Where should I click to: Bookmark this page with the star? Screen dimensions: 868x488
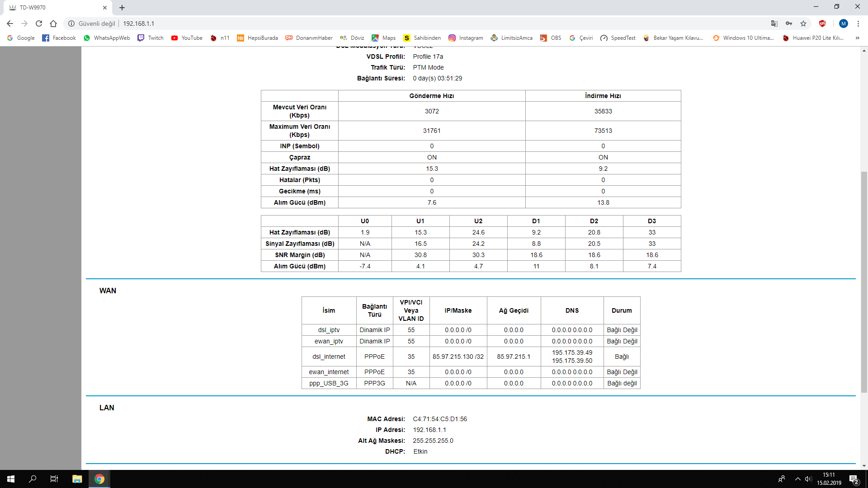point(803,23)
